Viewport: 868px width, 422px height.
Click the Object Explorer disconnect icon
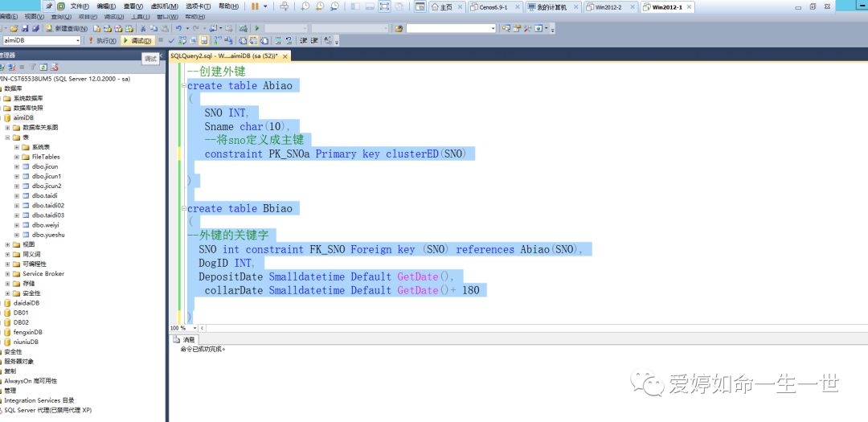click(x=11, y=67)
